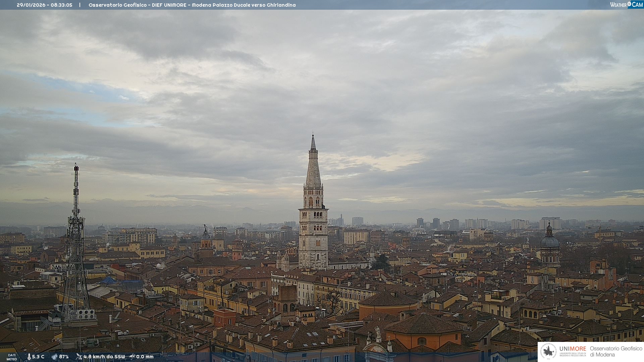Viewport: 644px width, 362px height.
Task: Click the Osservatorio Geofisico di Modena caption
Action: tap(616, 351)
